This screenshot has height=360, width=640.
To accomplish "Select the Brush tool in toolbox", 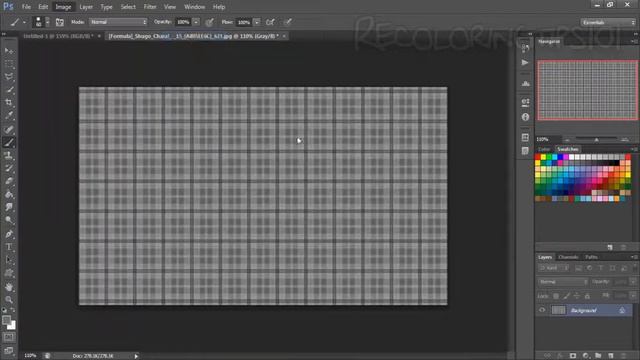I will point(9,142).
